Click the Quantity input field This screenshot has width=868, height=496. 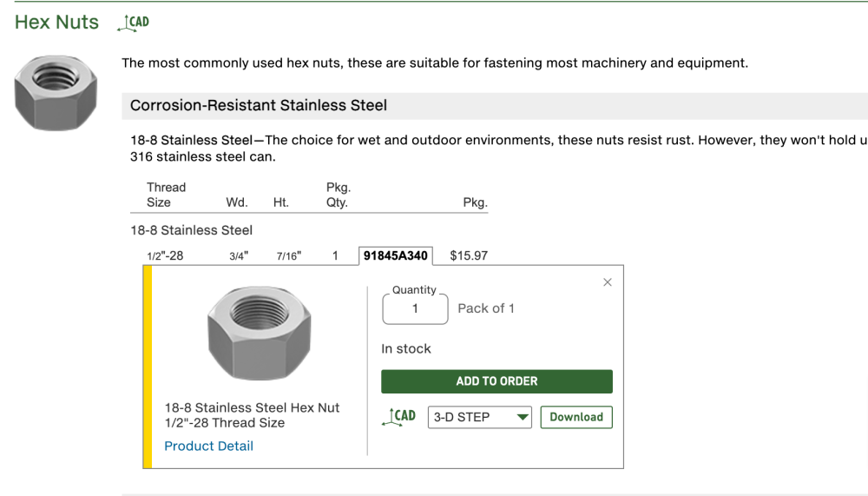pos(415,308)
